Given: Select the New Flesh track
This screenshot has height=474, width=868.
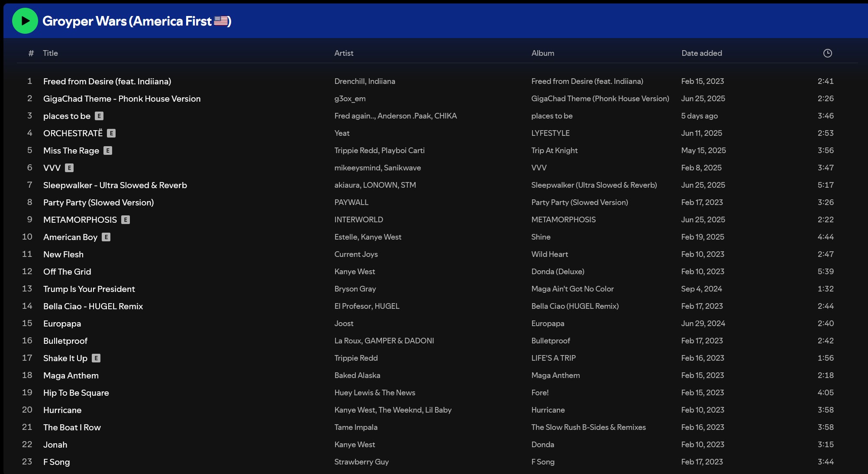Looking at the screenshot, I should 63,254.
